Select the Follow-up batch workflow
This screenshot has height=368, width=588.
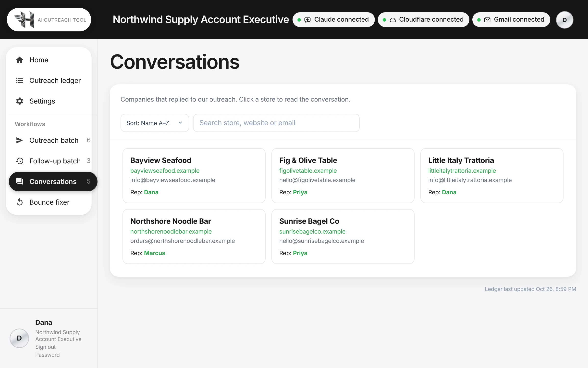coord(53,161)
